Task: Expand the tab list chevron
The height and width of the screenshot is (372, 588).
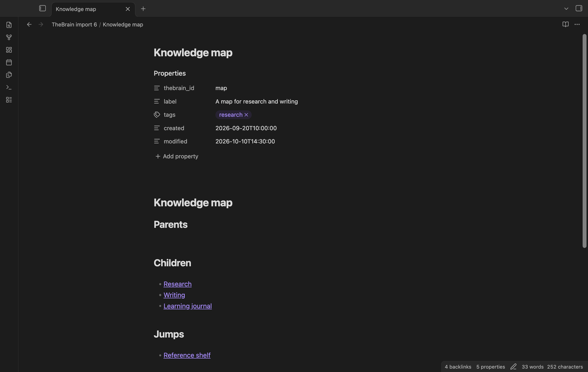Action: [566, 9]
